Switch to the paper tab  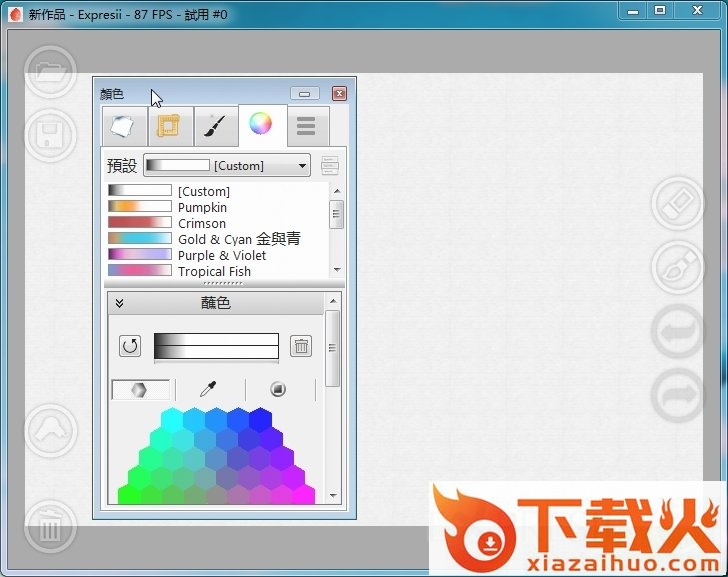(124, 126)
